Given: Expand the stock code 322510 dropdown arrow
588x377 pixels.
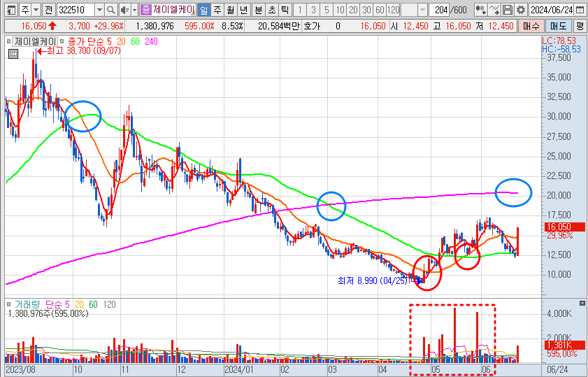Looking at the screenshot, I should 99,10.
